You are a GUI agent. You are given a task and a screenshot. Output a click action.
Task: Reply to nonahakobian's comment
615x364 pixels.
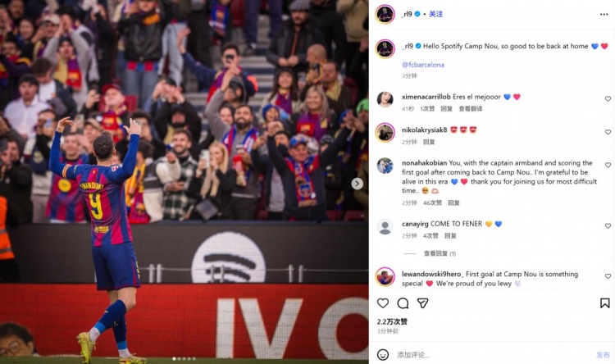(x=453, y=202)
